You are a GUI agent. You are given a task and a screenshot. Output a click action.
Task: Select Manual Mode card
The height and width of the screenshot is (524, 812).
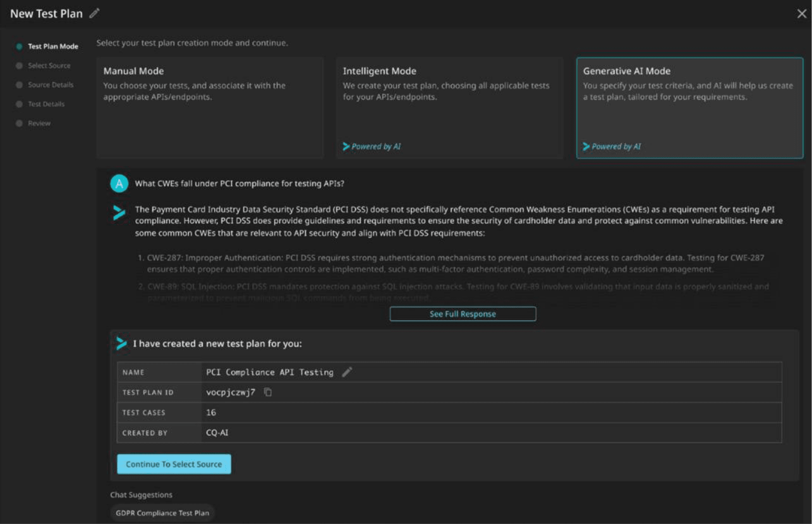(x=210, y=108)
